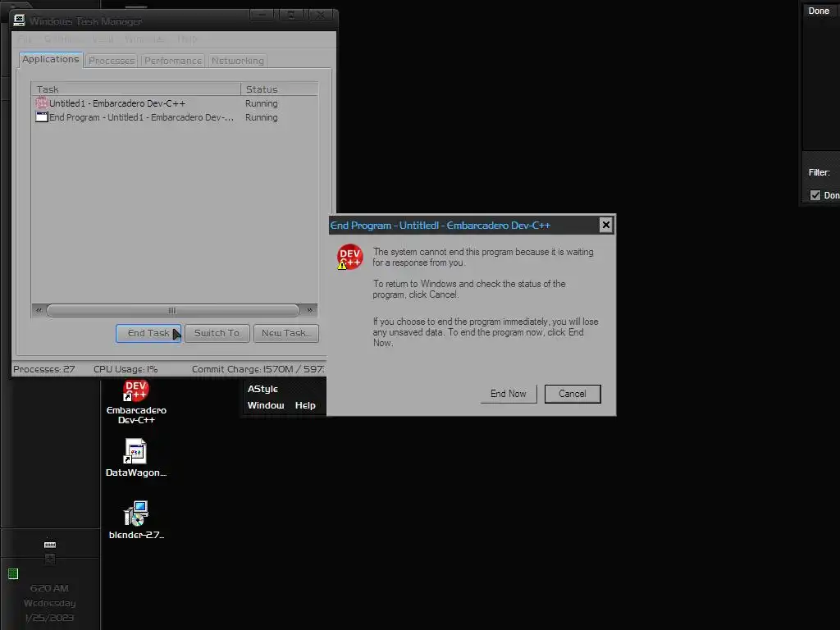Click the Dev-C++ icon beside Untitled1 task row
The width and height of the screenshot is (840, 630).
coord(42,103)
